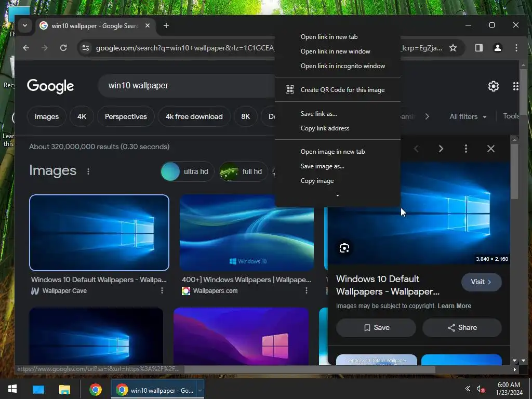Click the 8K filter chip
The width and height of the screenshot is (532, 399).
click(246, 116)
